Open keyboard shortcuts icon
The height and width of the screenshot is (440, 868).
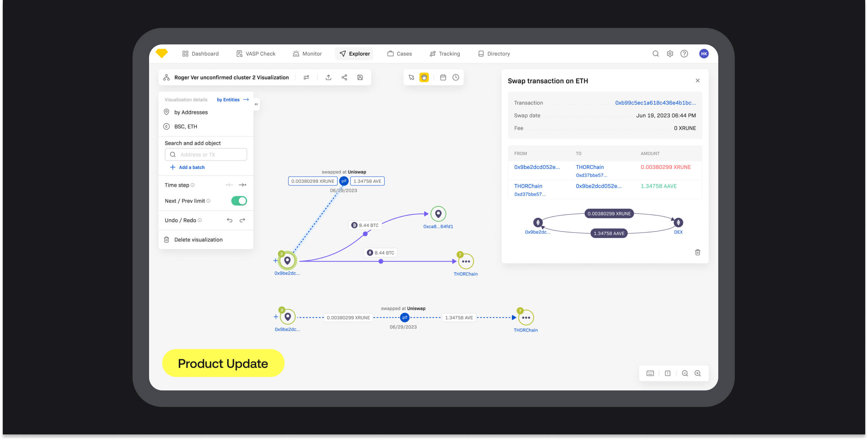tap(650, 374)
